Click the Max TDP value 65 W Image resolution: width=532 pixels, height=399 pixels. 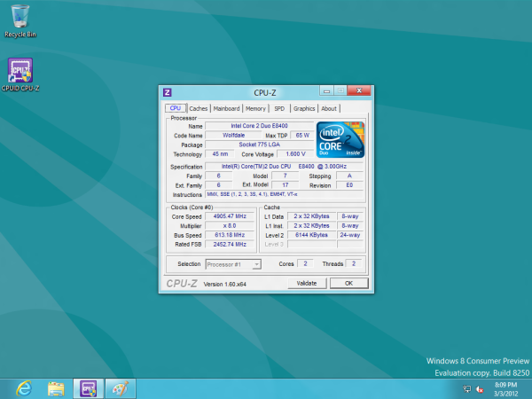click(302, 135)
